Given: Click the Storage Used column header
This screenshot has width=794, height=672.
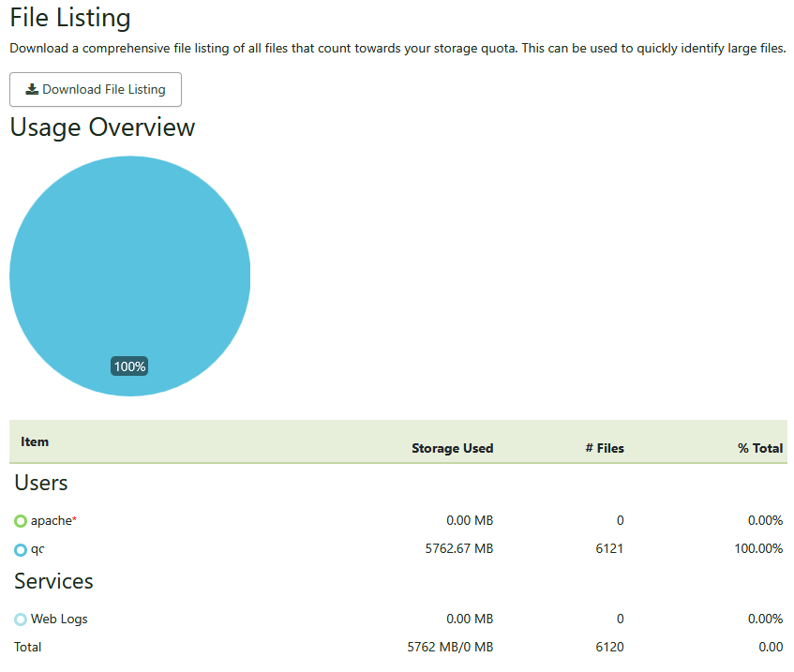Looking at the screenshot, I should [x=452, y=448].
